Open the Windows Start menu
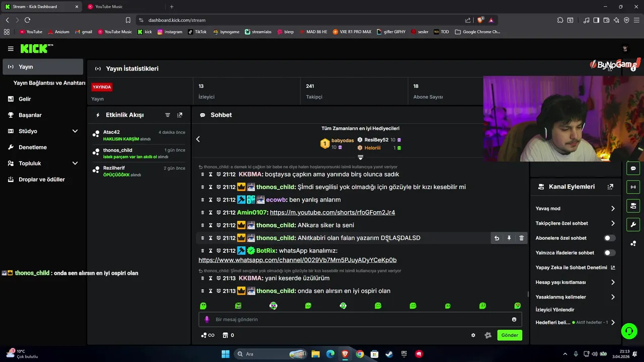 [225, 354]
